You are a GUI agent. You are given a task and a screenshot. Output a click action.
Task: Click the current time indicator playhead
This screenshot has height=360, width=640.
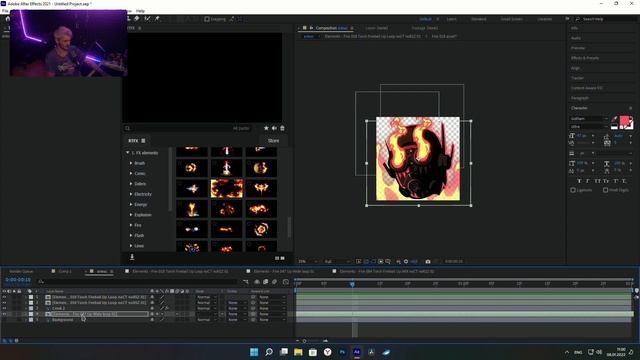352,284
